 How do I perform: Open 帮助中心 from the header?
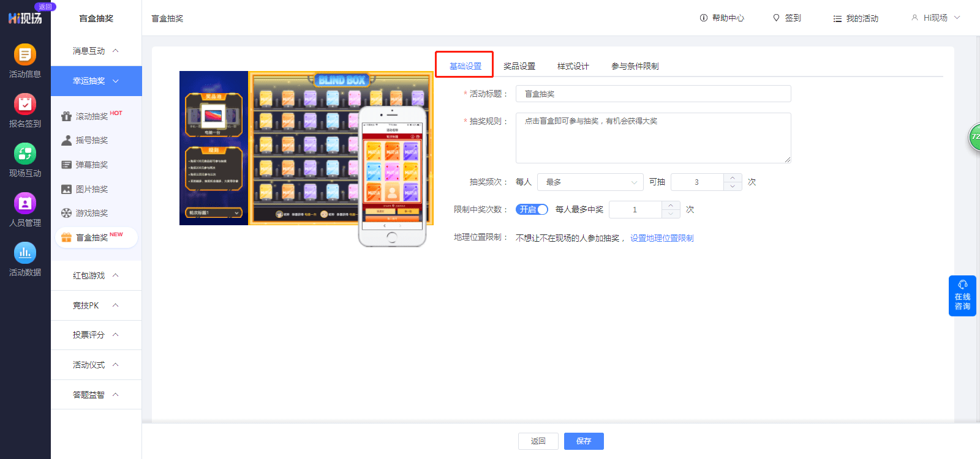722,18
